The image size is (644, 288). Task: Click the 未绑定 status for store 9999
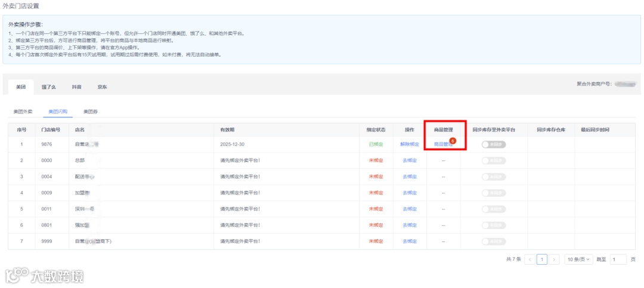click(376, 241)
